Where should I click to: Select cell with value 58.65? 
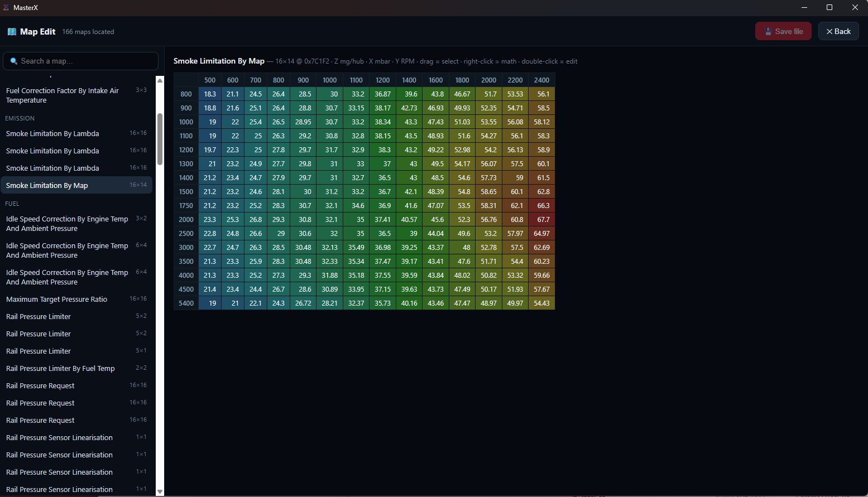click(488, 192)
